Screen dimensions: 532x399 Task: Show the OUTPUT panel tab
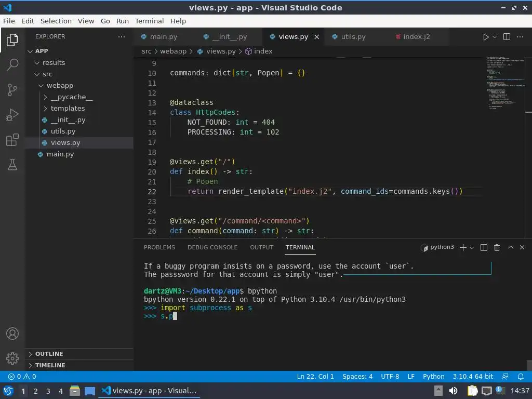[x=262, y=247]
